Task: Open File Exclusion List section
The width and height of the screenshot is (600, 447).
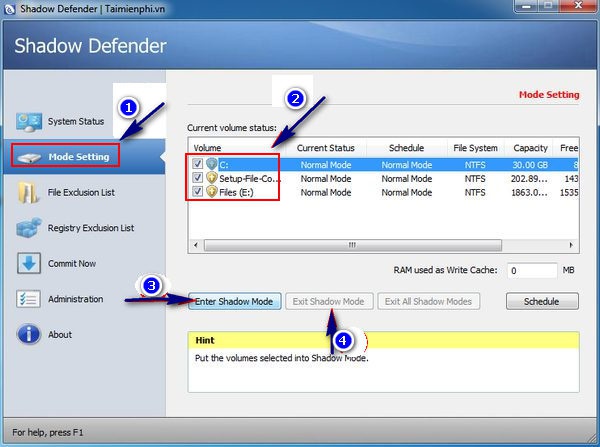Action: point(81,193)
